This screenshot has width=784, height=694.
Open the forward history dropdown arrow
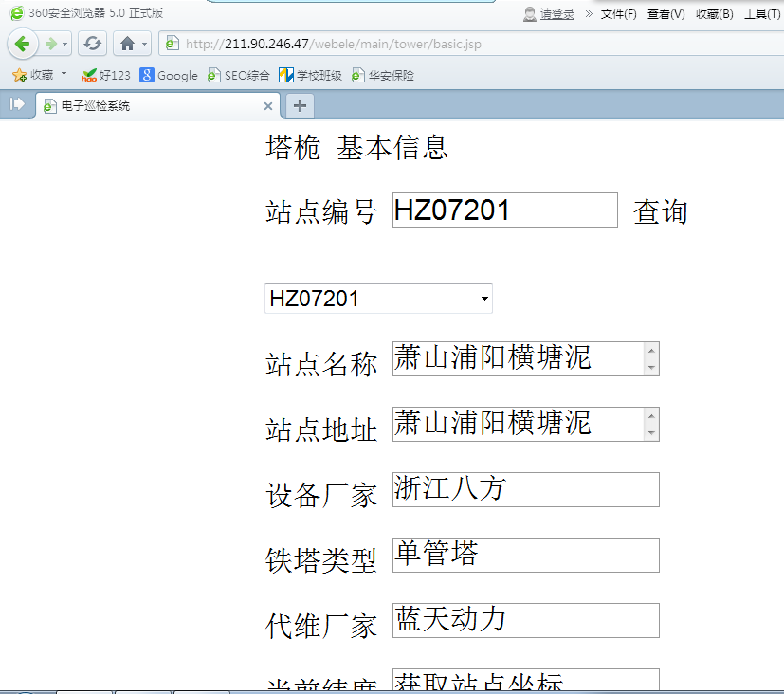pyautogui.click(x=65, y=44)
